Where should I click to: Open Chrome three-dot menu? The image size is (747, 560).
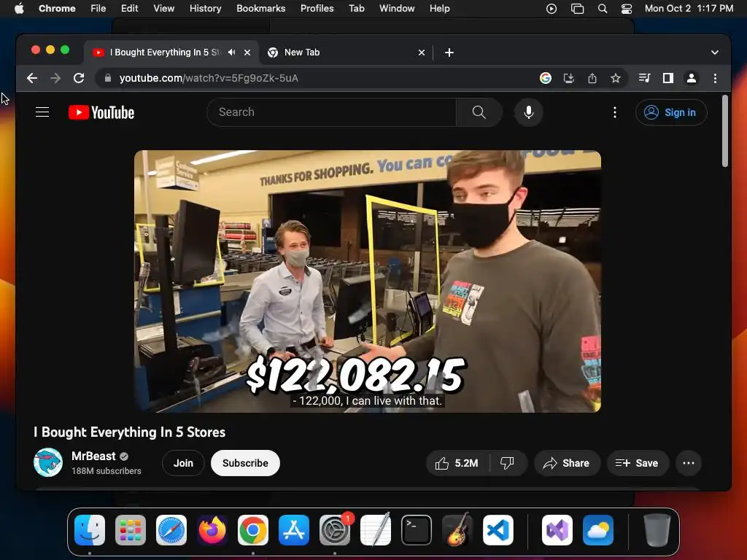[715, 78]
